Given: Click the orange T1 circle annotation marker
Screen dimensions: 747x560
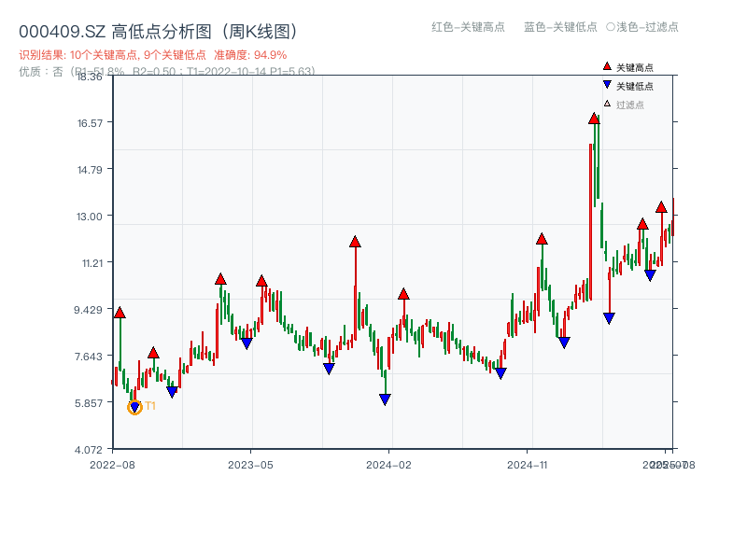Looking at the screenshot, I should 134,407.
